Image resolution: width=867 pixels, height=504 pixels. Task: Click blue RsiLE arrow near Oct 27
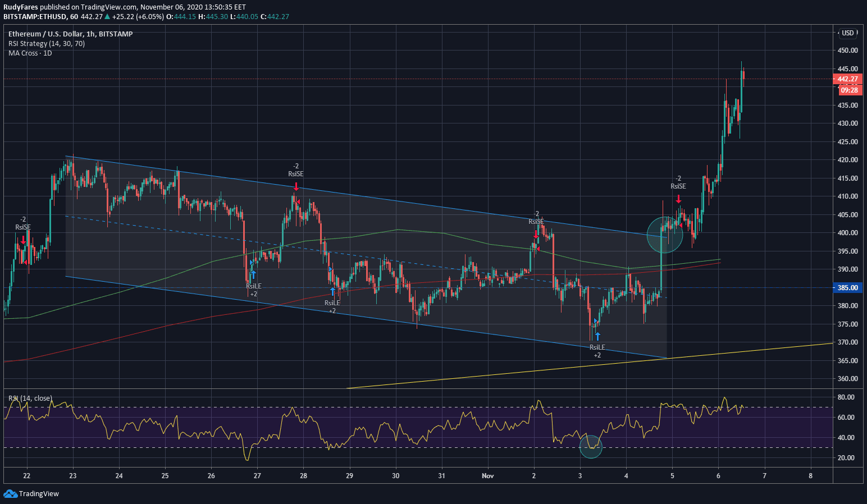tap(253, 274)
